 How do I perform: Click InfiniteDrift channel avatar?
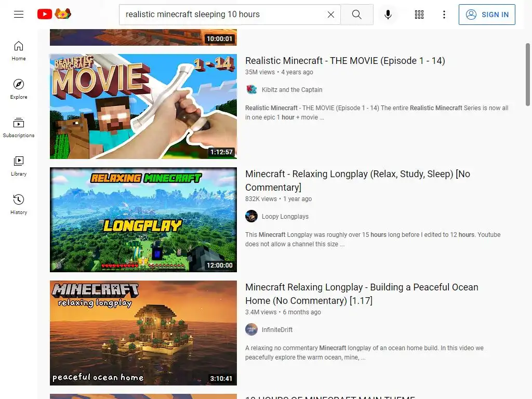pyautogui.click(x=251, y=330)
